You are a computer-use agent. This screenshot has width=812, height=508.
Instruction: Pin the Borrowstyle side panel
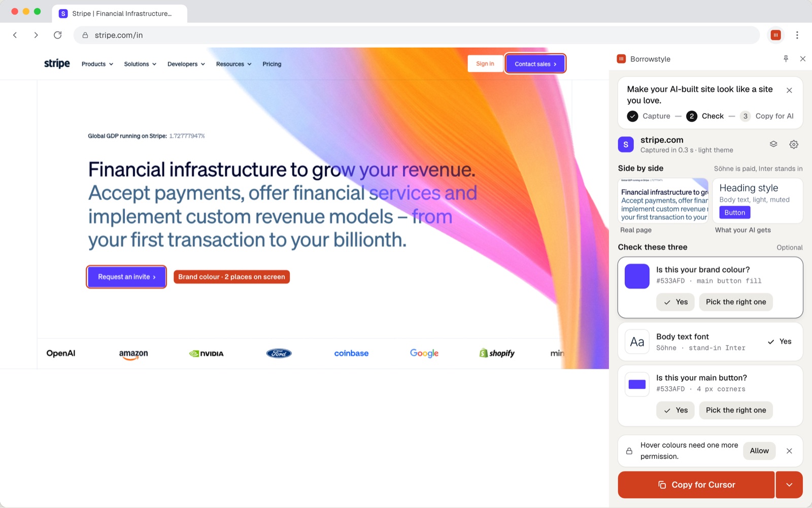[x=786, y=59]
